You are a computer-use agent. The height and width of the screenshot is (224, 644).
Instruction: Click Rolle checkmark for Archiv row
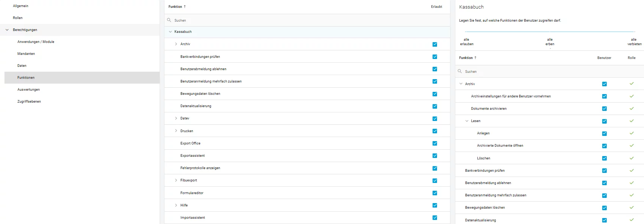(x=632, y=84)
